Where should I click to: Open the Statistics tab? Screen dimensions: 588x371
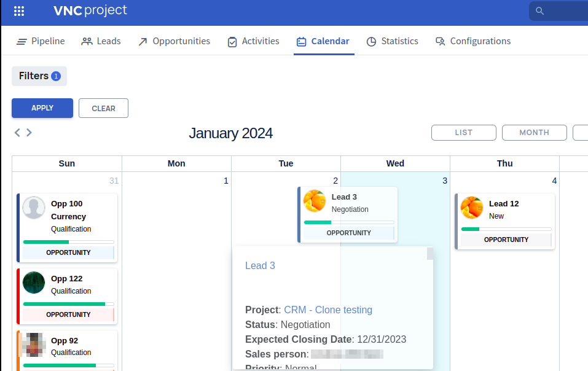[392, 41]
